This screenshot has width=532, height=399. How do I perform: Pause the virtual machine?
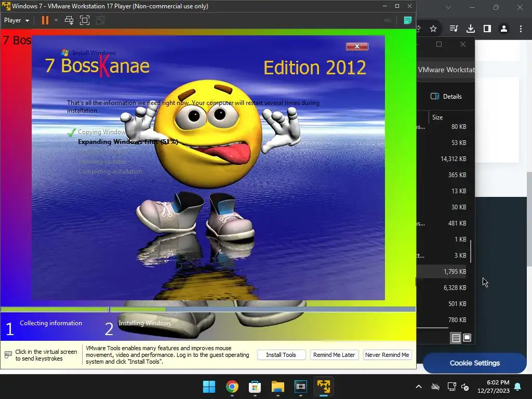pyautogui.click(x=45, y=20)
